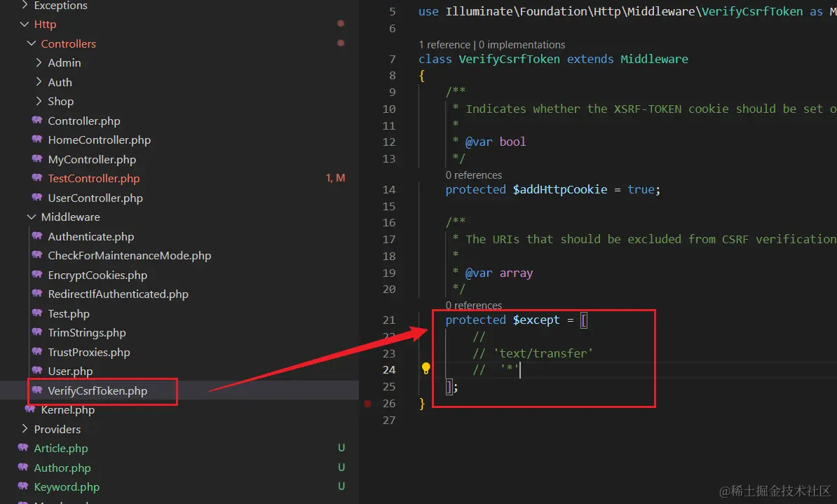Expand the Admin folder

39,62
